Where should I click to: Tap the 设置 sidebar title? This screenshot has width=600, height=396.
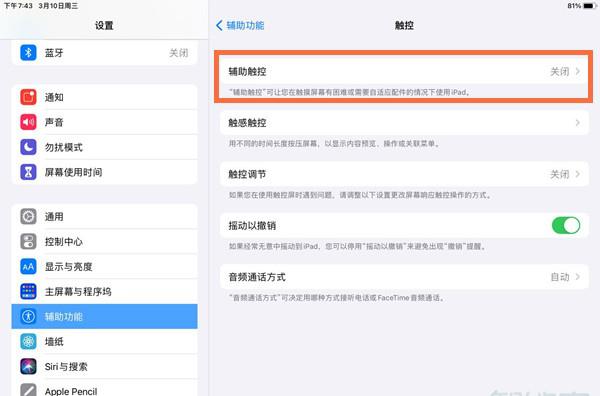[x=104, y=26]
